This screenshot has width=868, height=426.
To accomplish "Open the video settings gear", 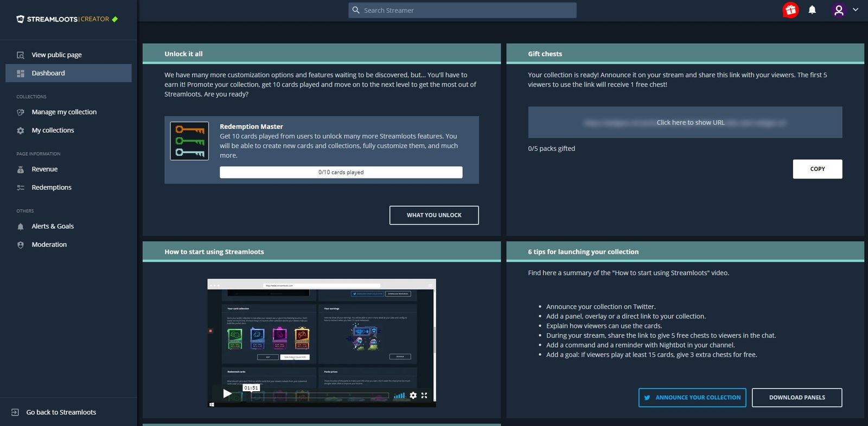I will point(413,395).
